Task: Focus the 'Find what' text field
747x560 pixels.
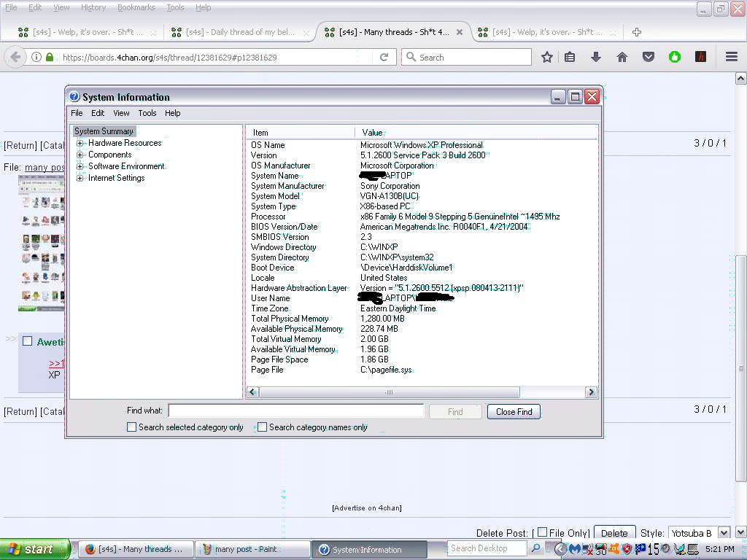Action: point(296,411)
